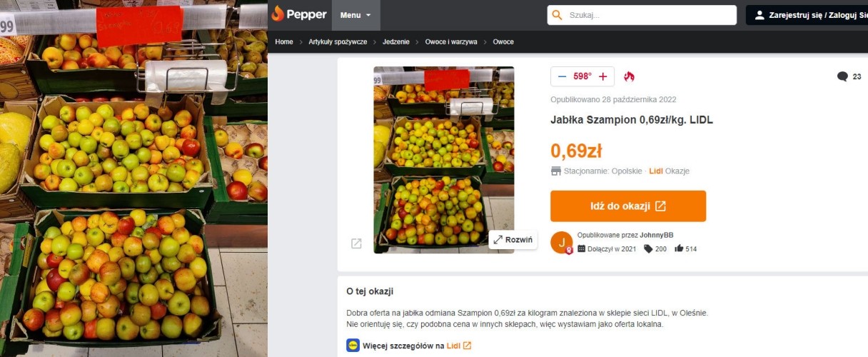
Task: Open comments via the speech bubble icon
Action: pos(842,76)
